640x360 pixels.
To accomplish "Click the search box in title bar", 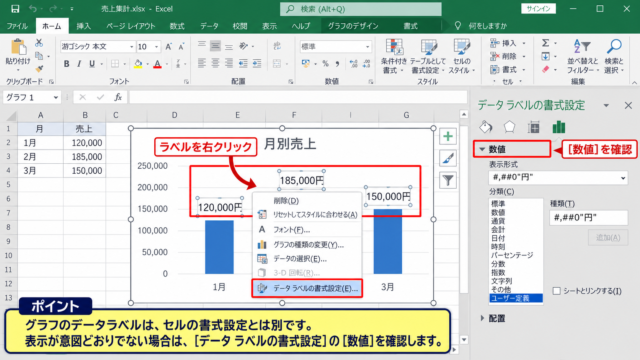I will pyautogui.click(x=361, y=9).
